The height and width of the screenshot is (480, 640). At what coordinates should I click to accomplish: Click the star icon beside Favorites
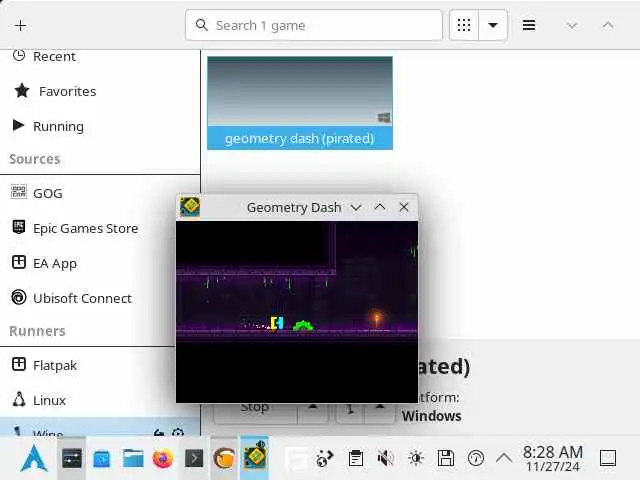tap(22, 90)
